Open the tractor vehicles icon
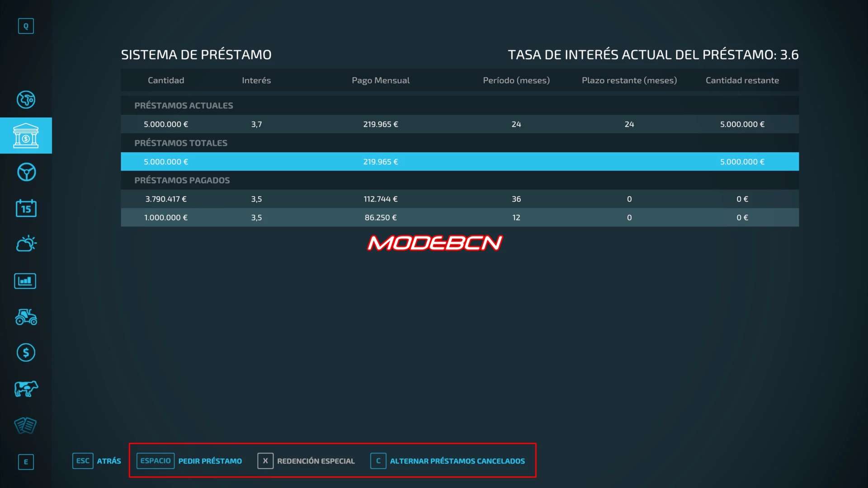 pos(26,317)
